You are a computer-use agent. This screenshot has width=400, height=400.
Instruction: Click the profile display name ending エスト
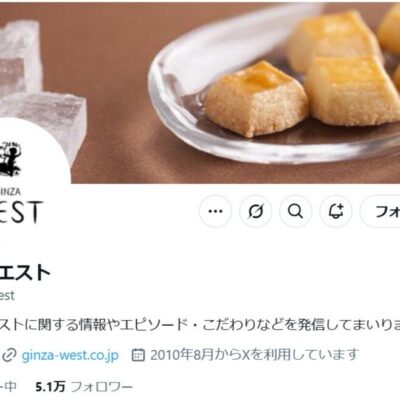point(25,273)
